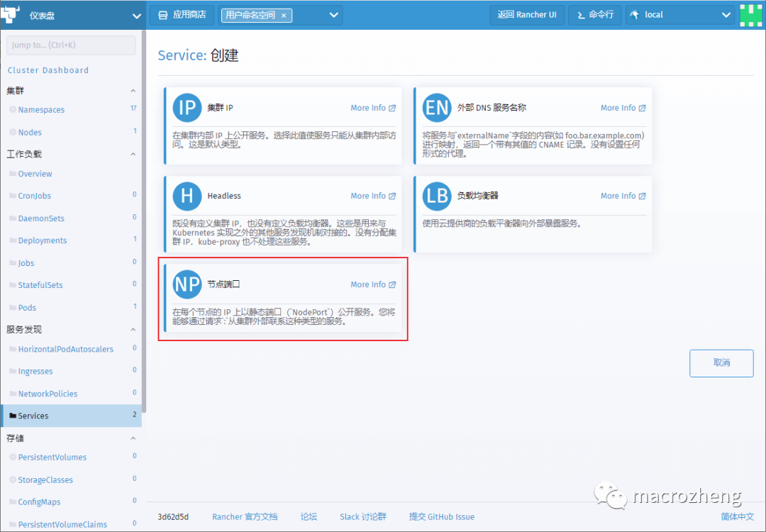Open the 应用商店 app store icon
766x532 pixels.
tap(162, 15)
